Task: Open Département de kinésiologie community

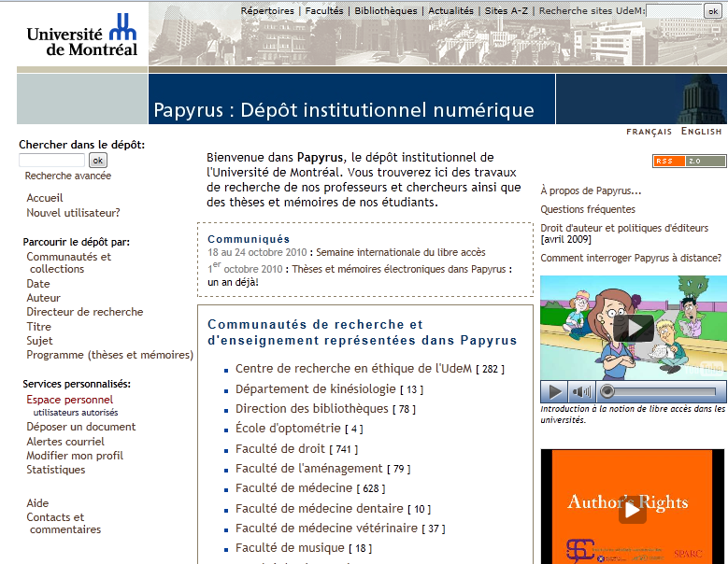Action: tap(316, 388)
